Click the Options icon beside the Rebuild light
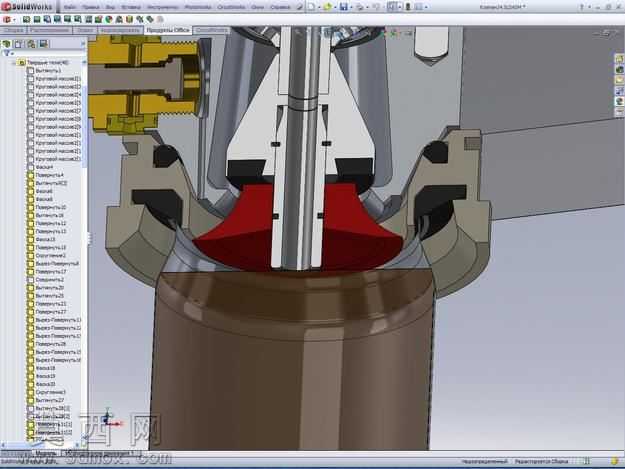Screen dimensions: 625x469 pyautogui.click(x=419, y=6)
